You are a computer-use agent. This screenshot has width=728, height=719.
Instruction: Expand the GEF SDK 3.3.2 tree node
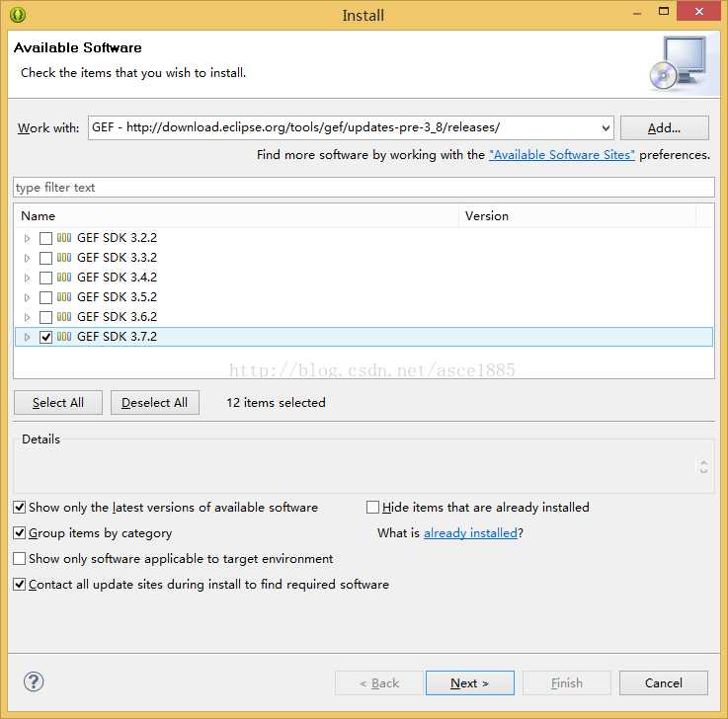coord(27,258)
